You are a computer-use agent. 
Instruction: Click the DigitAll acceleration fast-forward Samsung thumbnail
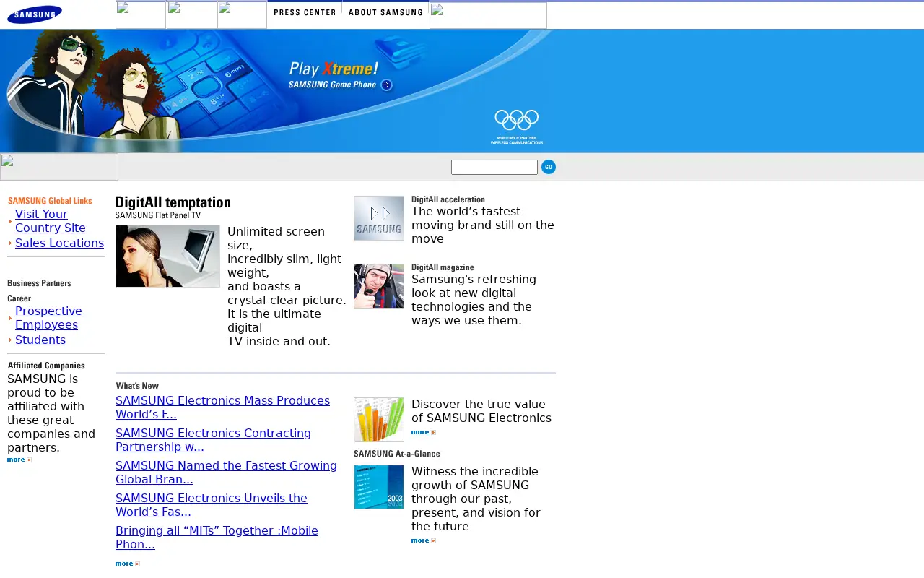[379, 218]
